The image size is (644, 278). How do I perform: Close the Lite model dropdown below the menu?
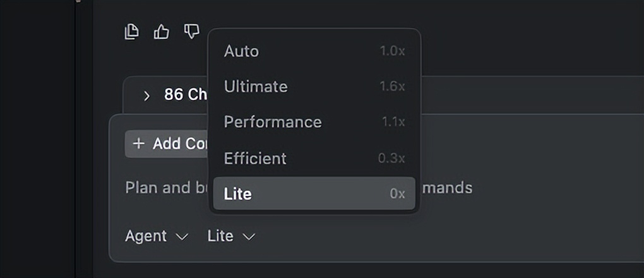click(x=230, y=236)
